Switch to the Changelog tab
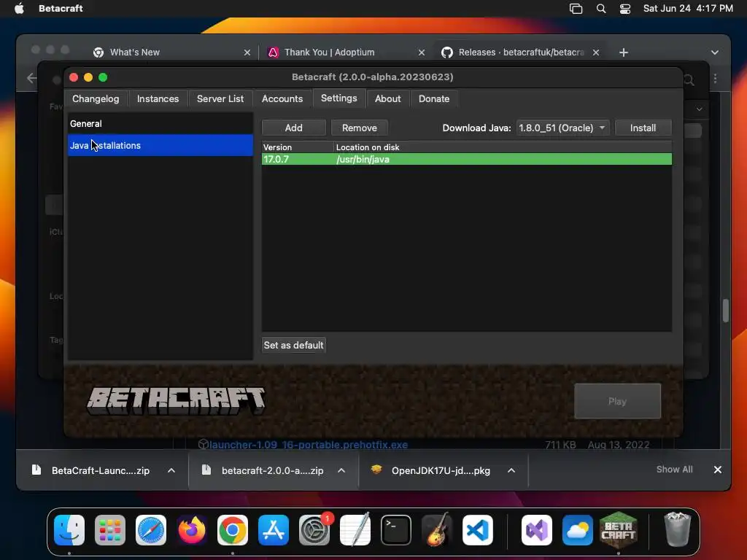The height and width of the screenshot is (560, 747). [96, 98]
